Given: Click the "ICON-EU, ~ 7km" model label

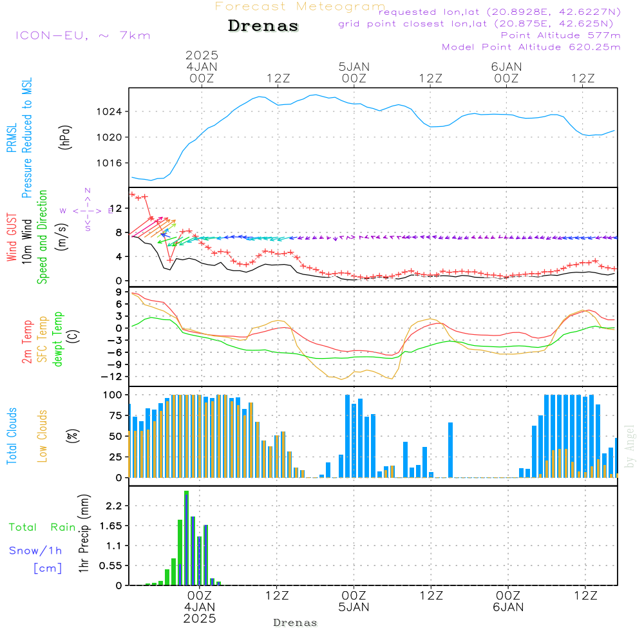Looking at the screenshot, I should (x=83, y=35).
